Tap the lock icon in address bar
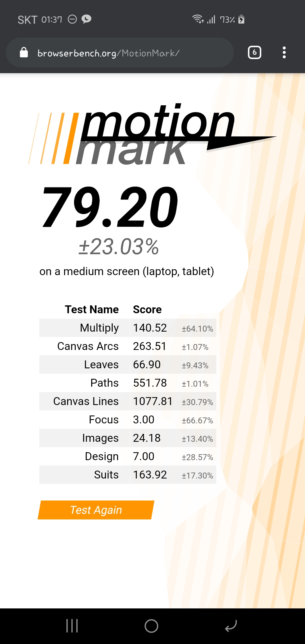The image size is (305, 644). [x=24, y=53]
